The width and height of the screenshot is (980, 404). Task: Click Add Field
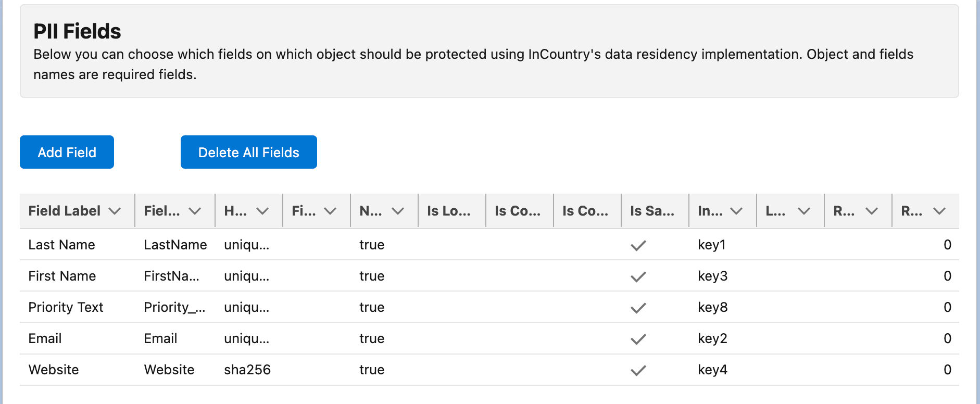point(66,152)
